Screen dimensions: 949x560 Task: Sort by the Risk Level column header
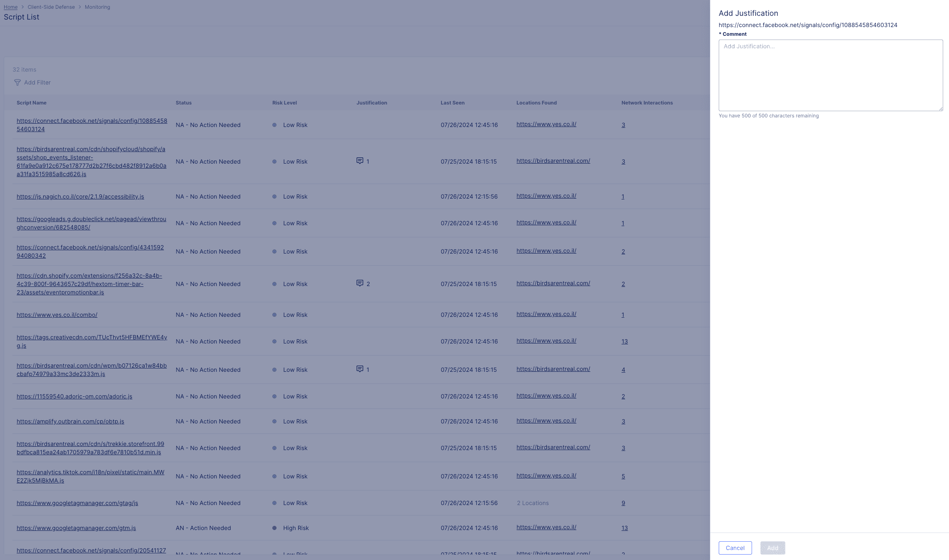pyautogui.click(x=284, y=103)
